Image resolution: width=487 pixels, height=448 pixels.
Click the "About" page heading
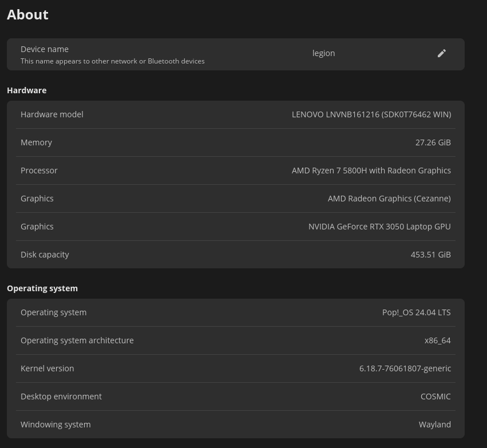27,15
